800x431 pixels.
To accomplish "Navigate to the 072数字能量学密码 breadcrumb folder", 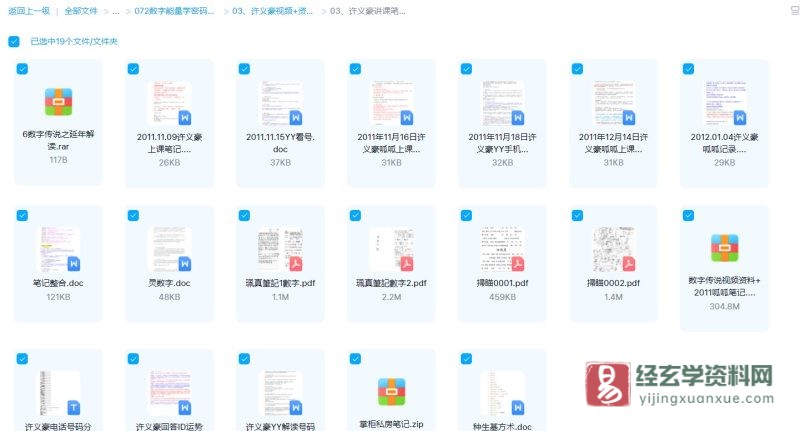I will click(174, 12).
